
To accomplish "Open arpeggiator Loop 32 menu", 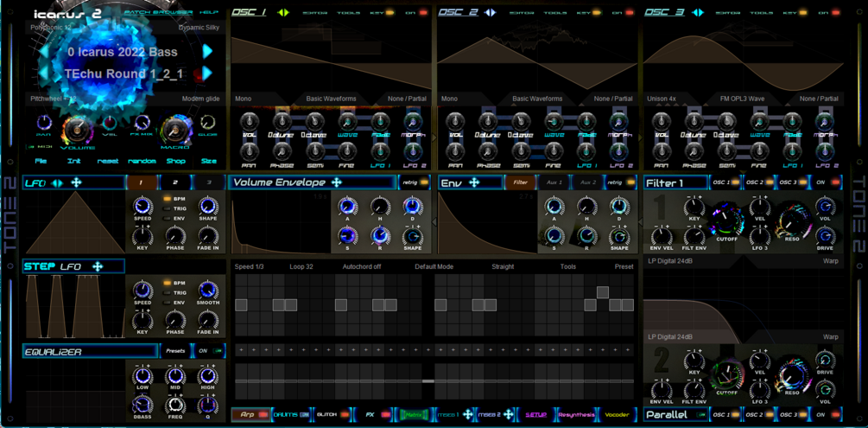I will [301, 266].
